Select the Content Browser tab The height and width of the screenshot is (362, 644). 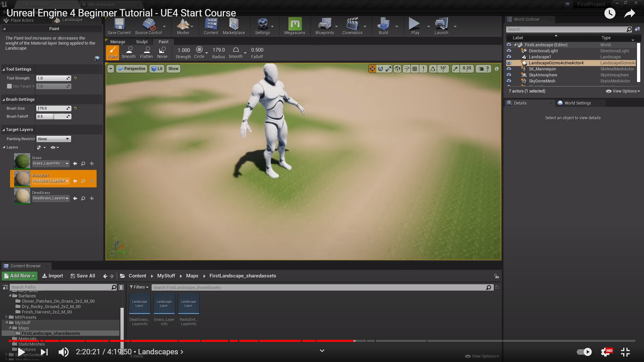tap(26, 266)
